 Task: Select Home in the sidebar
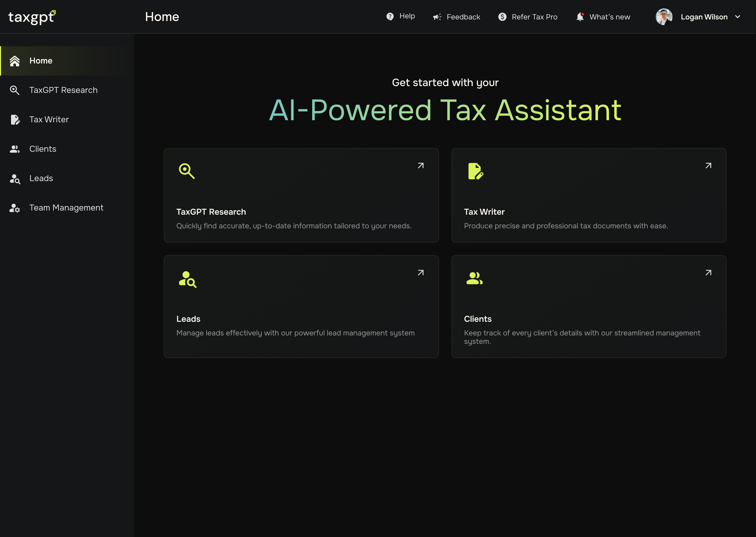coord(41,61)
